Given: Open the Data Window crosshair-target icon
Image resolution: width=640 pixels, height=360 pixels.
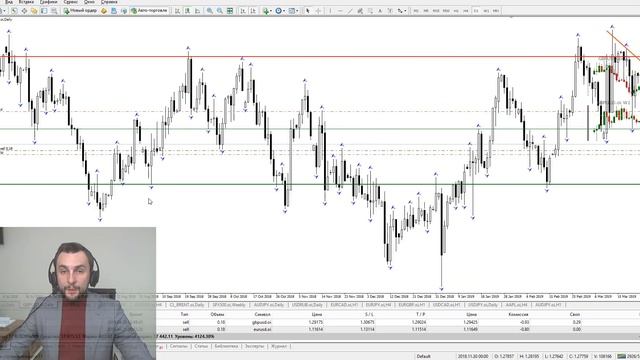Looking at the screenshot, I should point(24,11).
